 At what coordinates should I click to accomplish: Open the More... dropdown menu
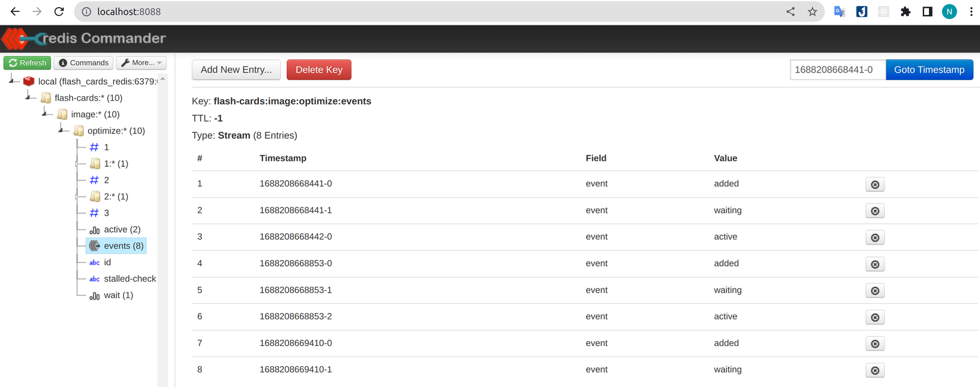141,63
